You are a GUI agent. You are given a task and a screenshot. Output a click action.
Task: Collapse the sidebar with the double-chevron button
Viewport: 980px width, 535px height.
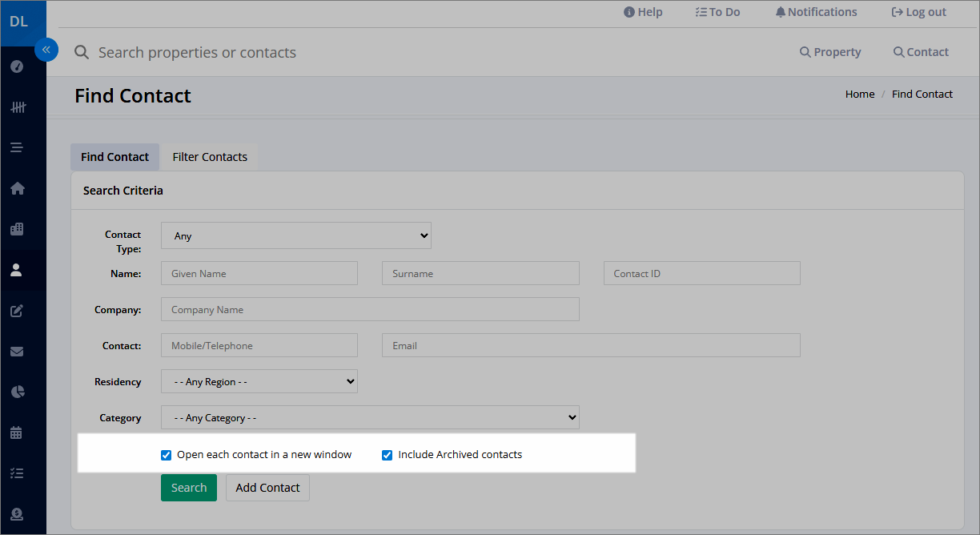click(46, 50)
